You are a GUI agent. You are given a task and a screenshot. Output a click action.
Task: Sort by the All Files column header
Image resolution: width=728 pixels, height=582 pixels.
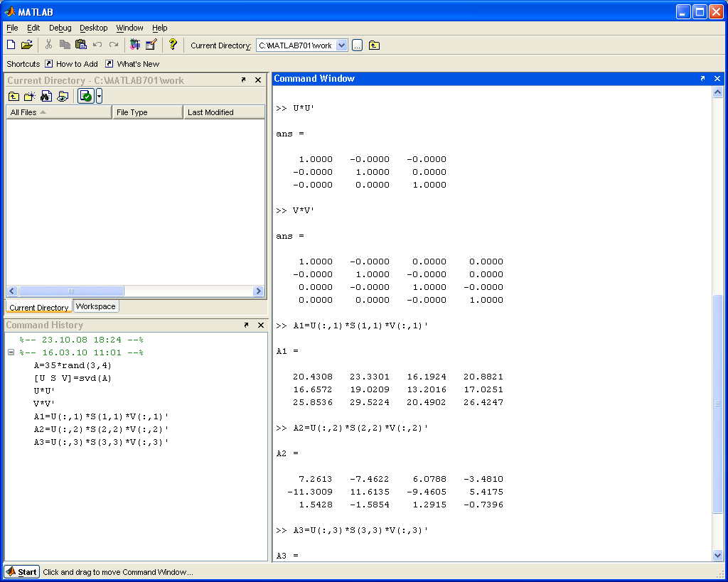59,112
